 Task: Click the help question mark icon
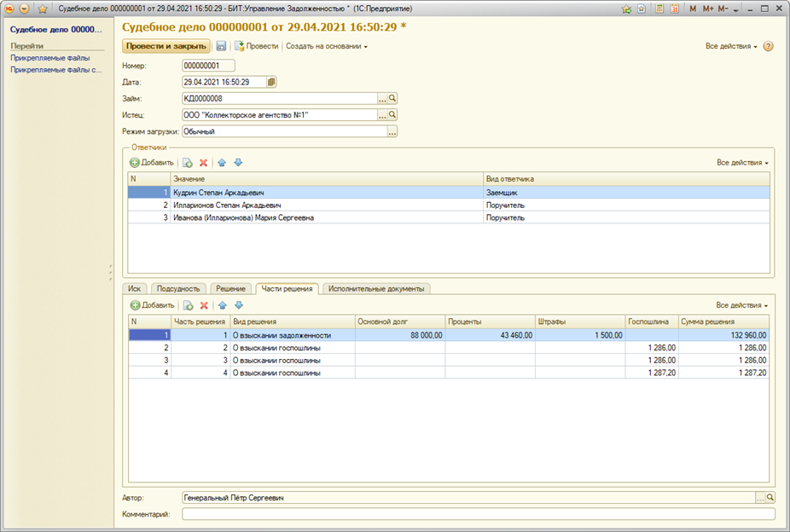point(768,46)
